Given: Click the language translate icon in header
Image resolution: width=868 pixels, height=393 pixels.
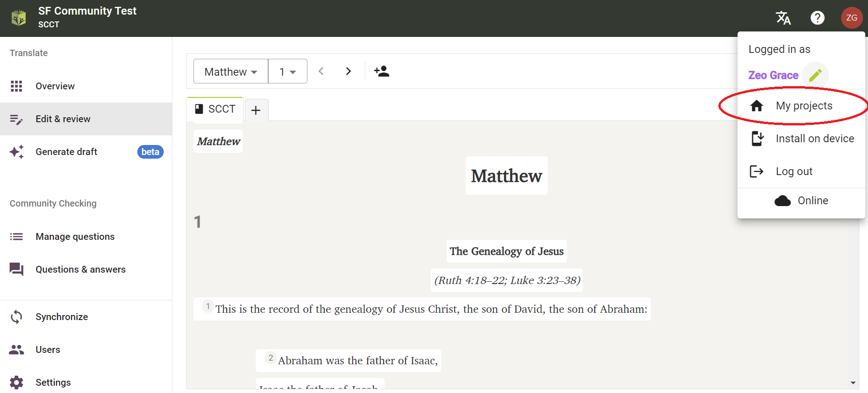Looking at the screenshot, I should pyautogui.click(x=783, y=18).
